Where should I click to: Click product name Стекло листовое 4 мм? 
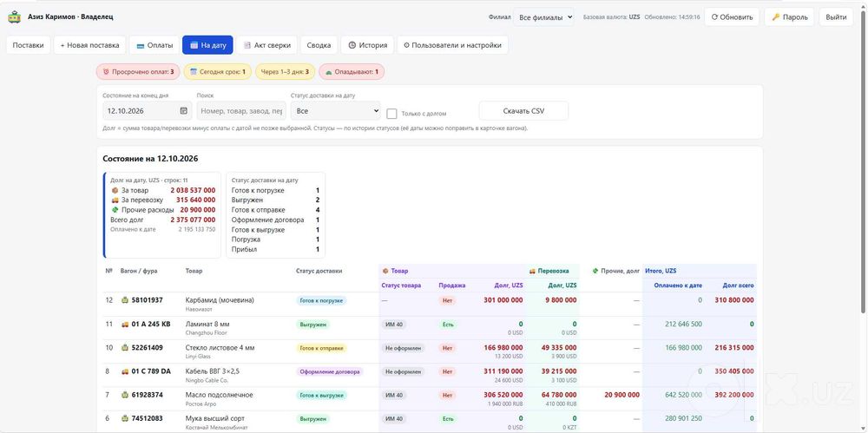(x=220, y=348)
